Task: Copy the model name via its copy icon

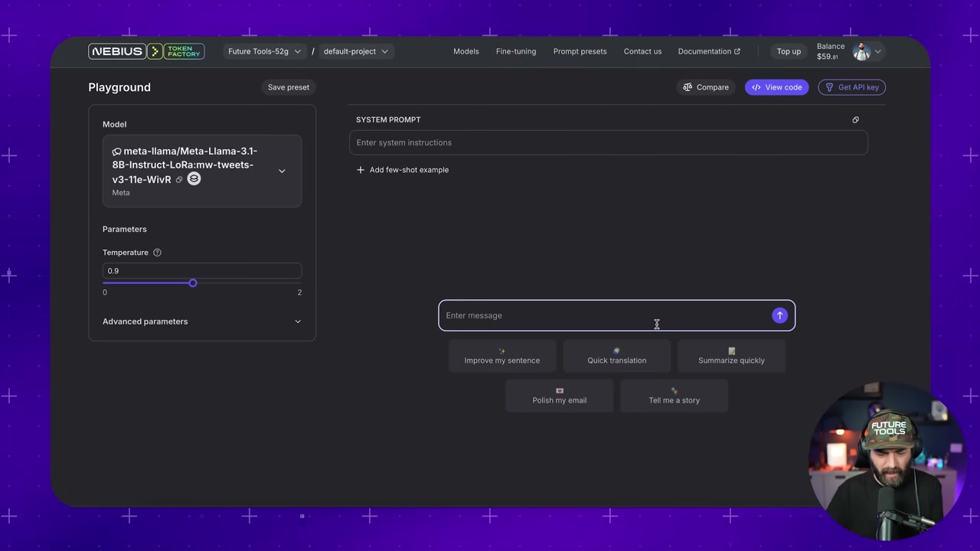Action: click(179, 179)
